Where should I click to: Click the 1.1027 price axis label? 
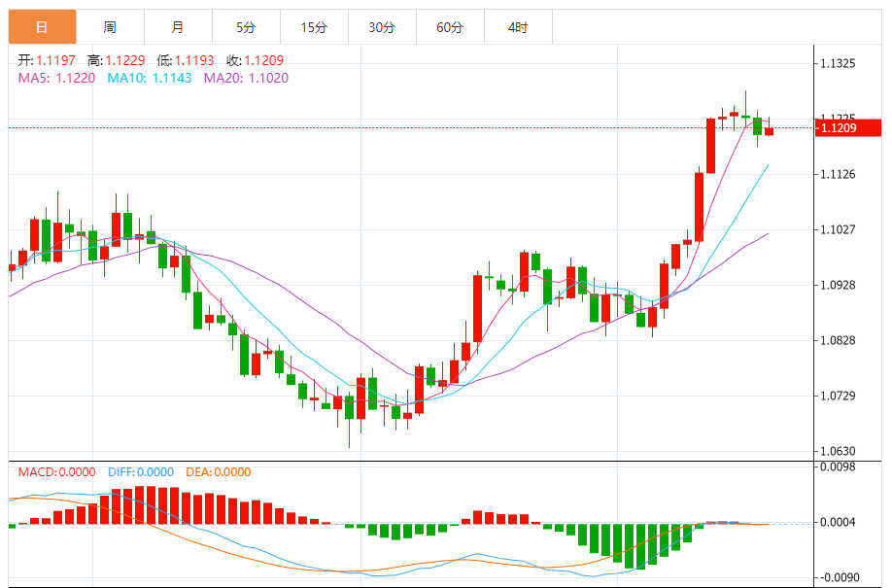point(838,229)
